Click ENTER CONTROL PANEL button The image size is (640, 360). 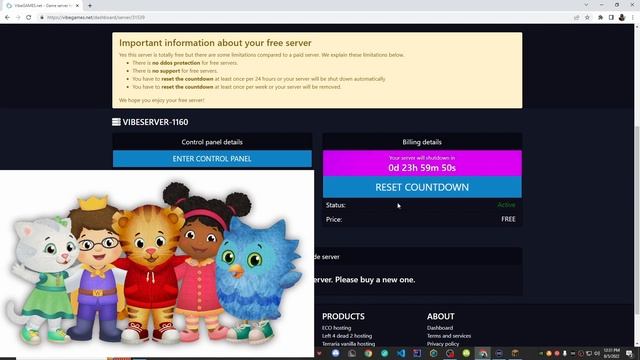point(212,159)
